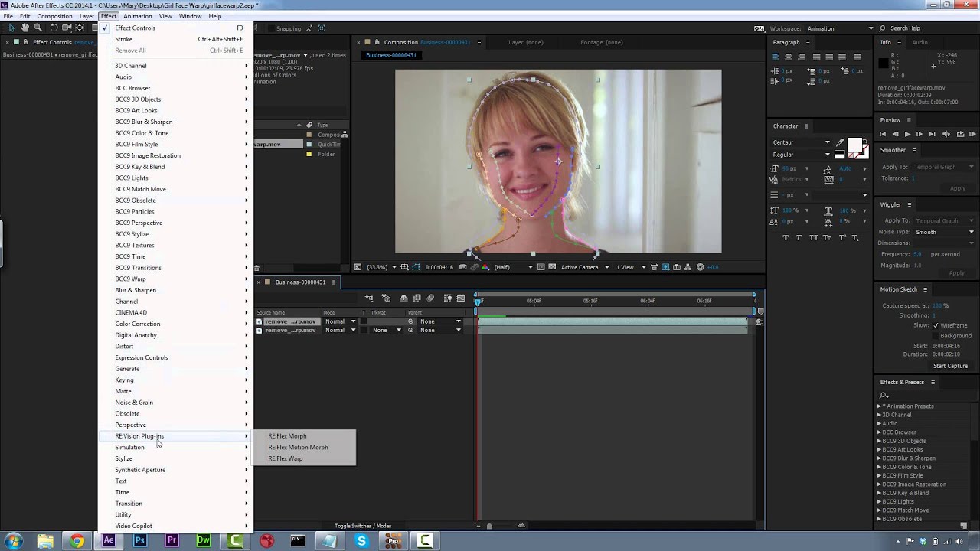
Task: Swap fill and stroke colors arrow
Action: click(864, 140)
